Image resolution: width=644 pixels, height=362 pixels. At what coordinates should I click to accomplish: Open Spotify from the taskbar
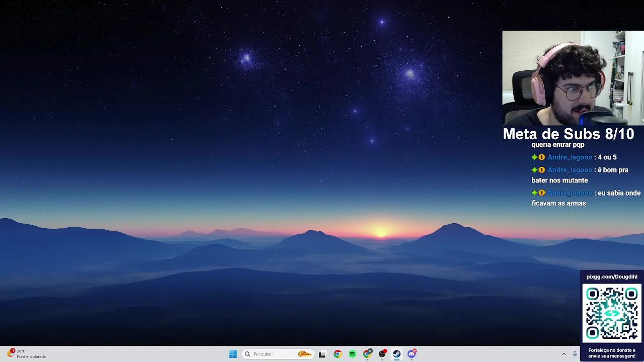click(353, 354)
